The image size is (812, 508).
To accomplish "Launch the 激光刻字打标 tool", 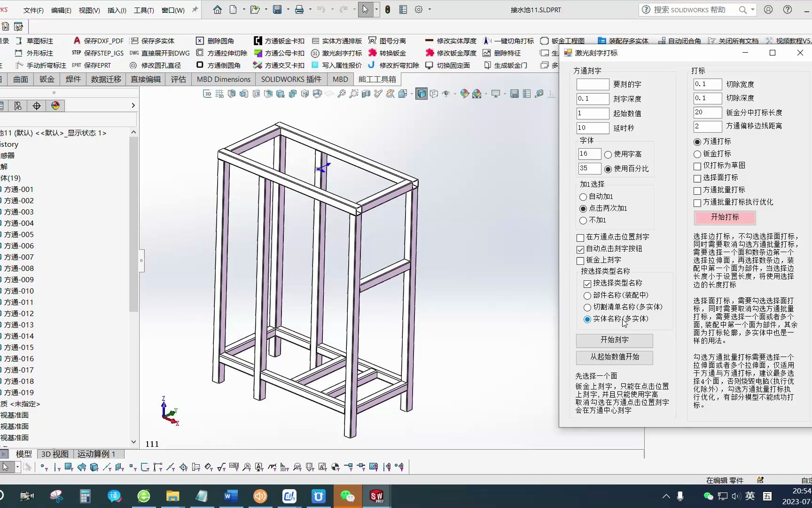I will (336, 53).
